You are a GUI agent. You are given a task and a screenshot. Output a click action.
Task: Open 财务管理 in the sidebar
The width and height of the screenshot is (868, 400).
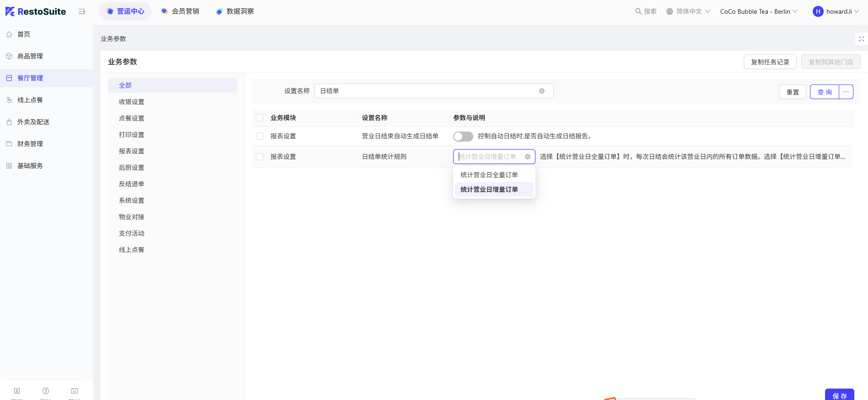pyautogui.click(x=30, y=144)
